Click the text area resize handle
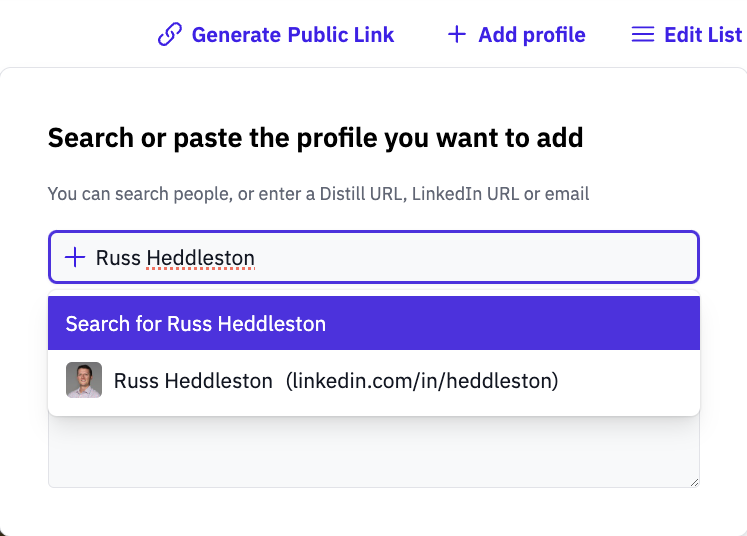 click(x=694, y=482)
